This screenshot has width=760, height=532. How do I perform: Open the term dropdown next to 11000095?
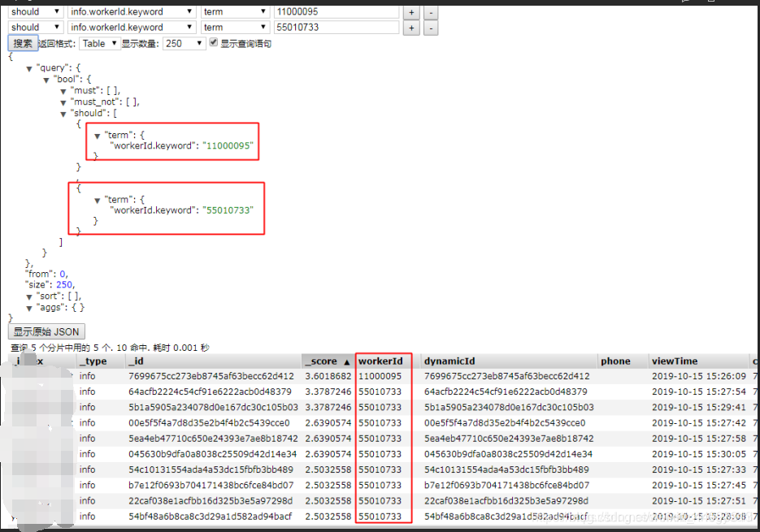[235, 11]
